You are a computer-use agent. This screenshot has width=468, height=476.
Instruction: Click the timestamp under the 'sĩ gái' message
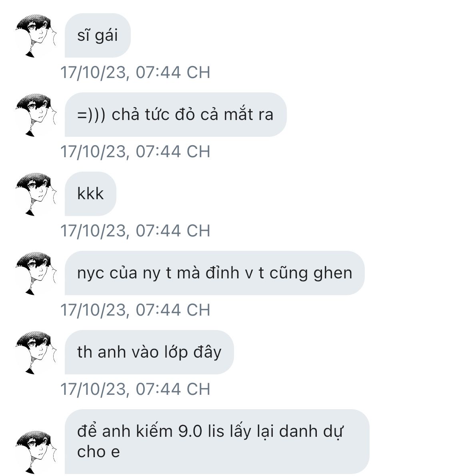click(x=135, y=72)
